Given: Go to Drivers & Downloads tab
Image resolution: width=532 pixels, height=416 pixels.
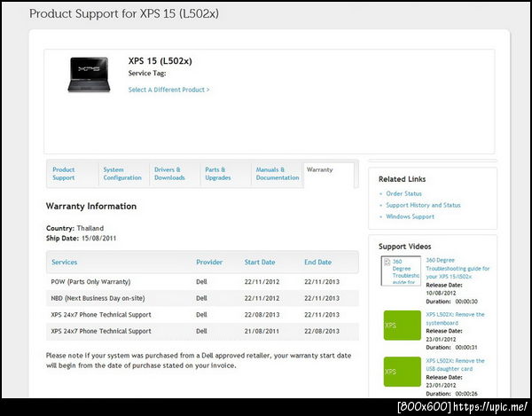Looking at the screenshot, I should tap(169, 173).
